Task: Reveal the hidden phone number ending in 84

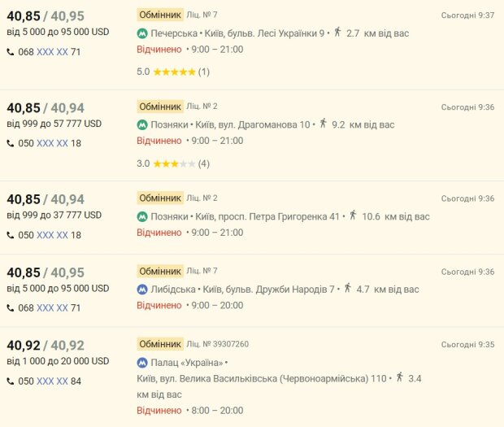Action: [52, 381]
